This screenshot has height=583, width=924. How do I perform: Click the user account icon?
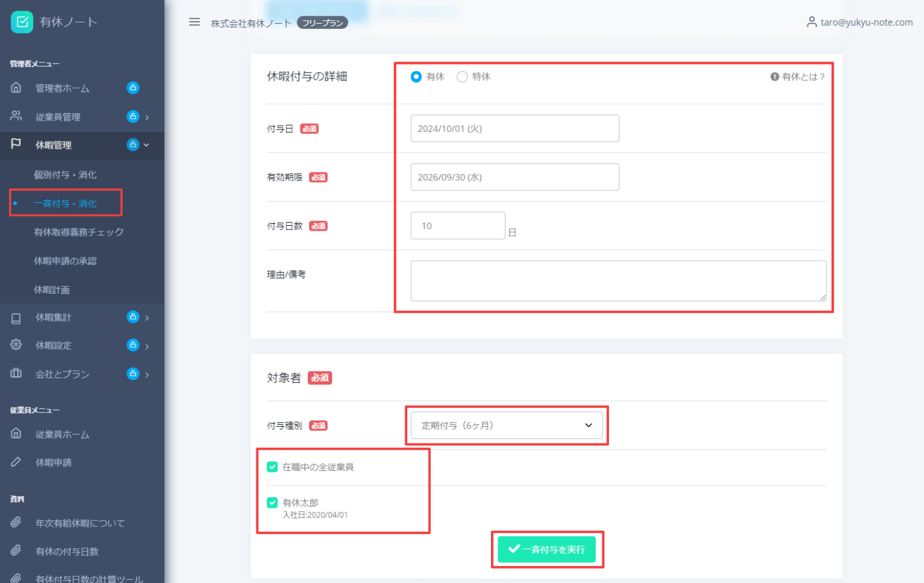(x=811, y=22)
